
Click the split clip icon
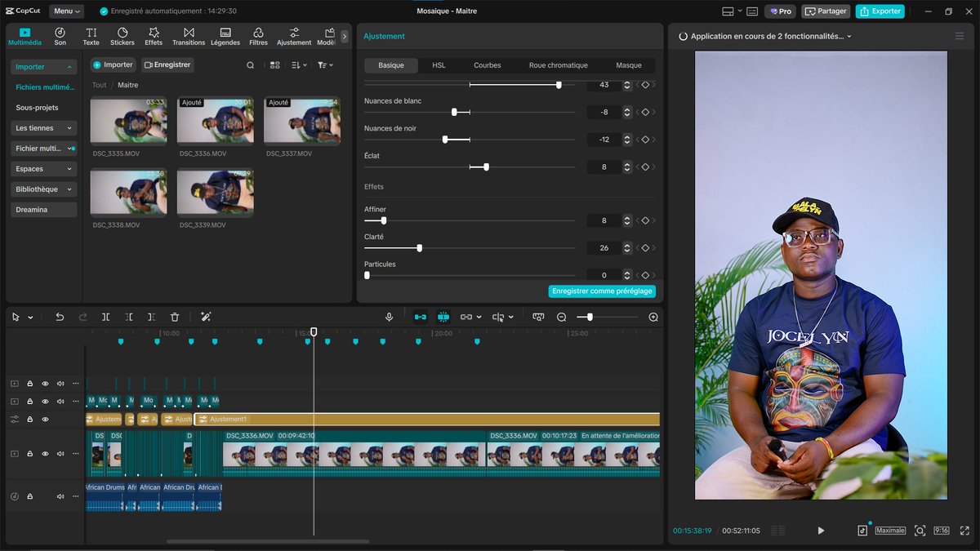pos(105,317)
